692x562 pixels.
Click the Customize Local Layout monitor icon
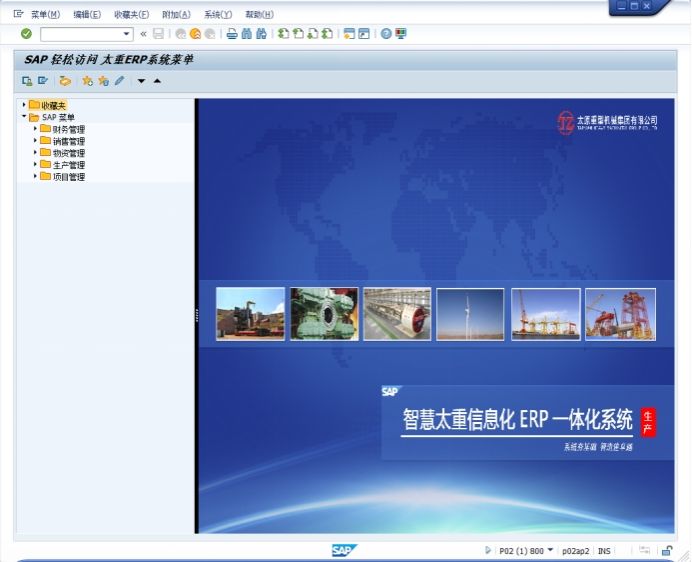pos(401,34)
